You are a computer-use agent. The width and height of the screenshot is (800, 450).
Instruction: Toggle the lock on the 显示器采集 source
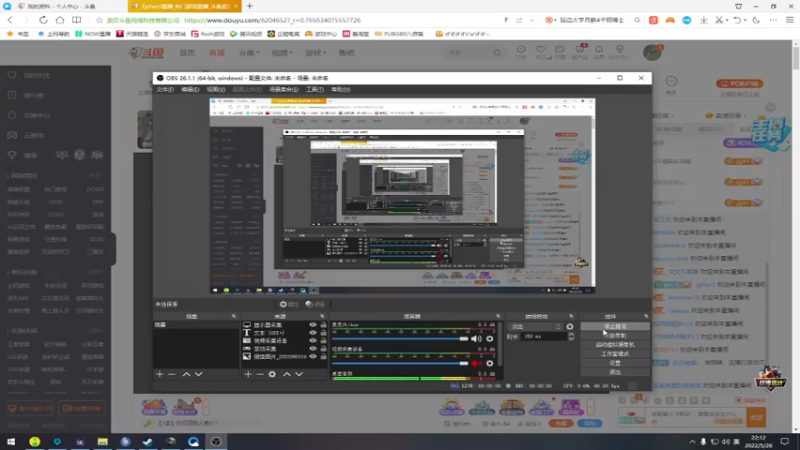click(x=323, y=324)
